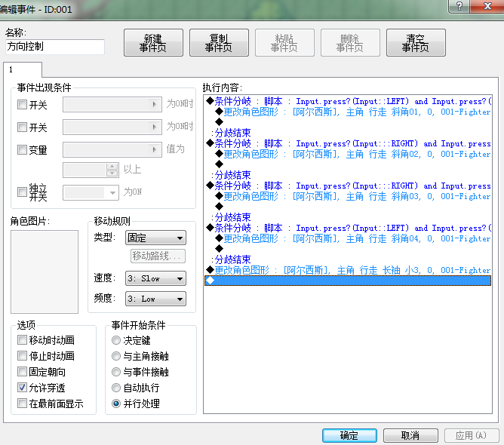Select the 更改角色图形 line for 斜角04

[348, 238]
